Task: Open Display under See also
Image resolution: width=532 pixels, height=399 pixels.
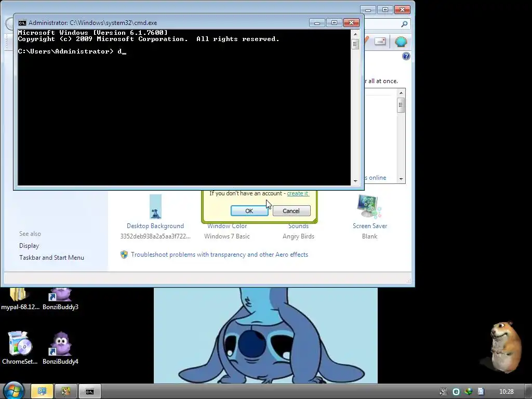Action: coord(29,246)
